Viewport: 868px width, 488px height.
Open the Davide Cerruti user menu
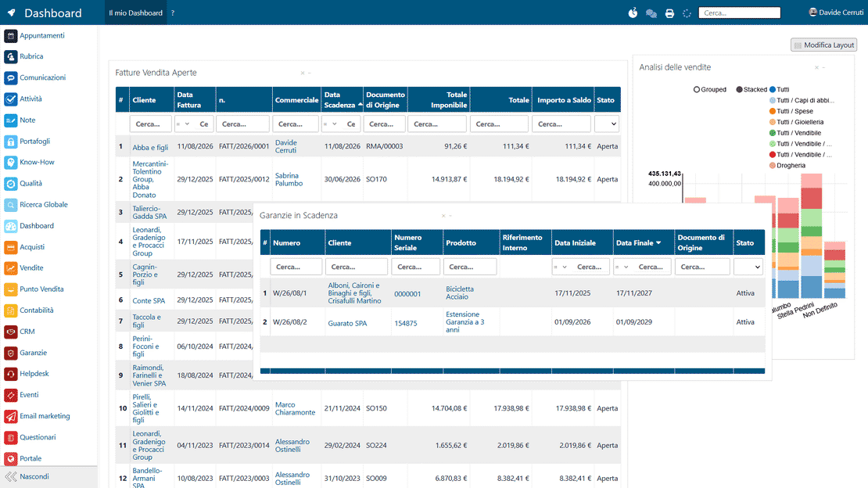click(836, 13)
